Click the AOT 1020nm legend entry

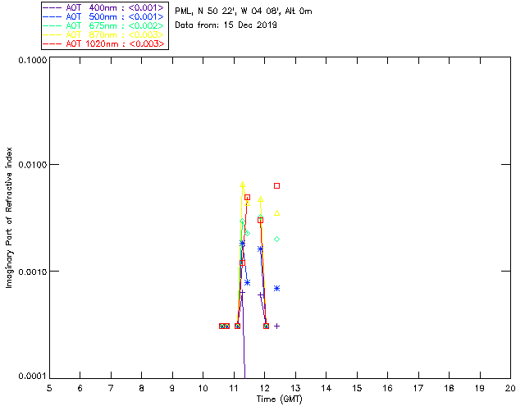point(104,43)
